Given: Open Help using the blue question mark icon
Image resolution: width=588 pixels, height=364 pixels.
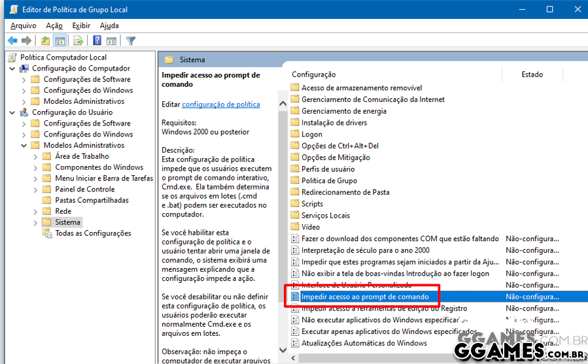Looking at the screenshot, I should pyautogui.click(x=97, y=41).
